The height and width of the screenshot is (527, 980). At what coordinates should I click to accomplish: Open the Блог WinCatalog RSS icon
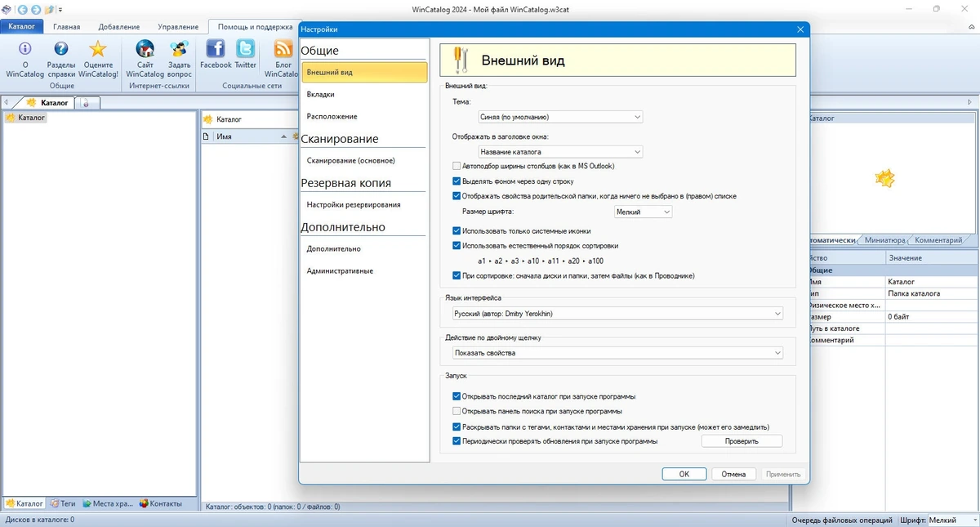pyautogui.click(x=283, y=48)
